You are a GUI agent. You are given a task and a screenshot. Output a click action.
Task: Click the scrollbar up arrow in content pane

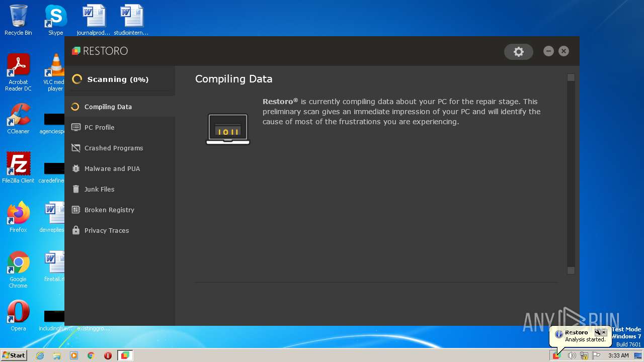point(571,77)
